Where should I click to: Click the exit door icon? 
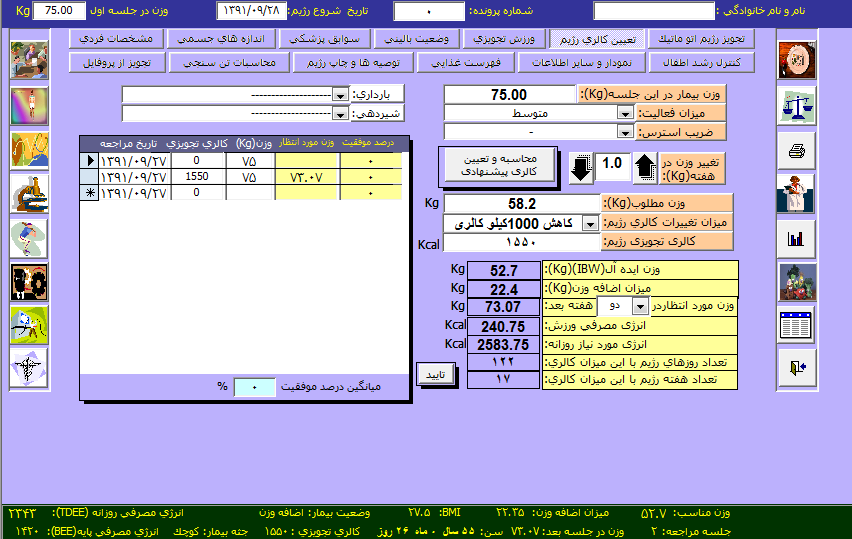(797, 369)
